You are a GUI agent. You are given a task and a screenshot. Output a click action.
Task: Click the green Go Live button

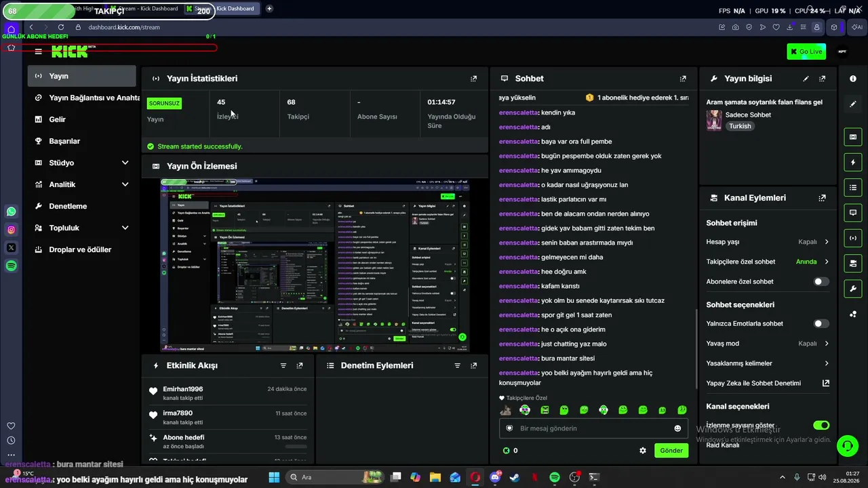click(x=806, y=52)
